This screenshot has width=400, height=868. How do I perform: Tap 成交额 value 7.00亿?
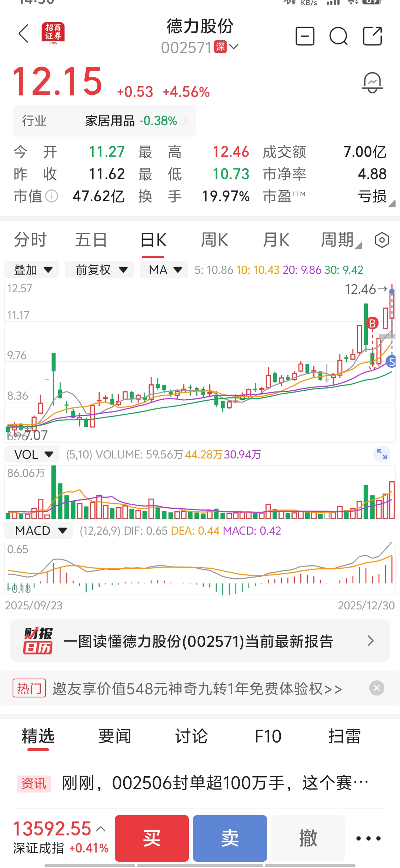365,152
